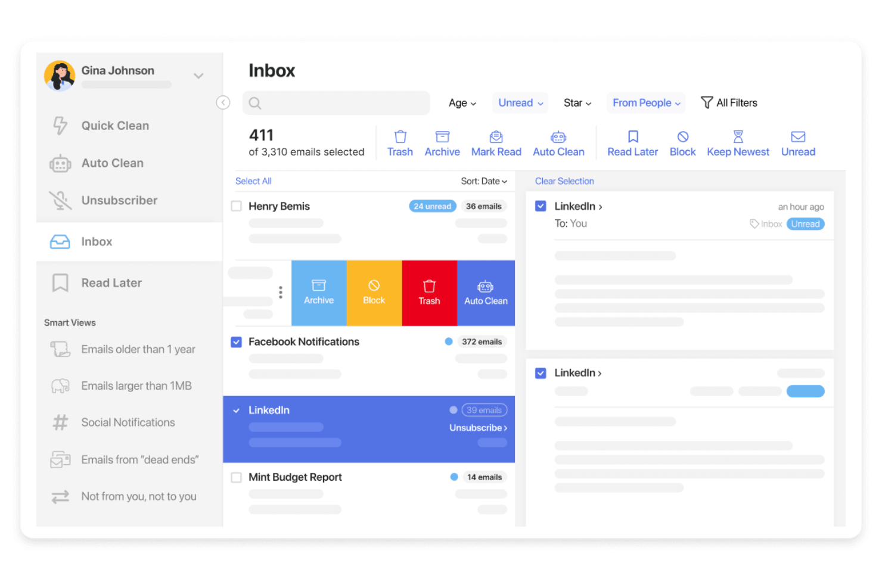Switch to the Read Later view
Image resolution: width=882 pixels, height=588 pixels.
(111, 282)
